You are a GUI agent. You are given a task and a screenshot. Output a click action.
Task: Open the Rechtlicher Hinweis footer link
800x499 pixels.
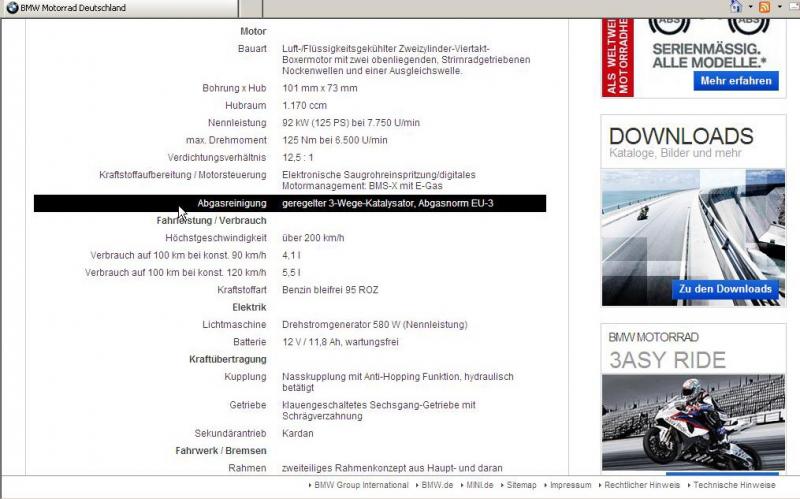pos(642,485)
